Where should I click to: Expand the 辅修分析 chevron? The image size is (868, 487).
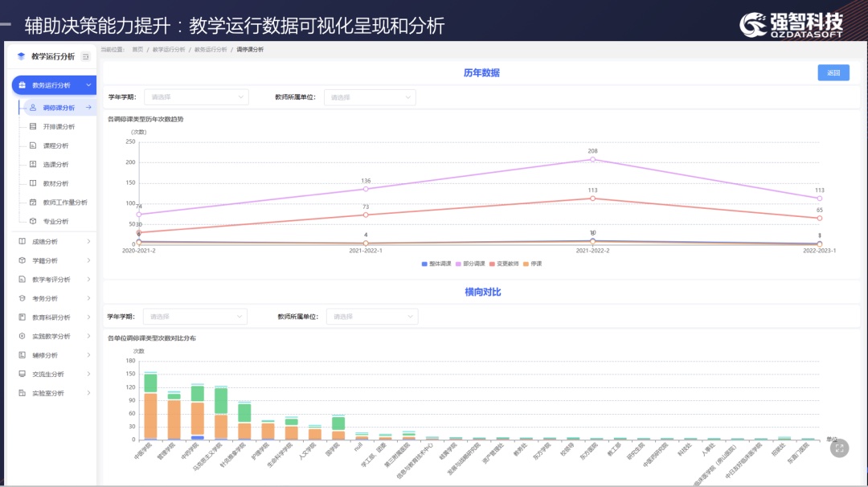click(88, 354)
